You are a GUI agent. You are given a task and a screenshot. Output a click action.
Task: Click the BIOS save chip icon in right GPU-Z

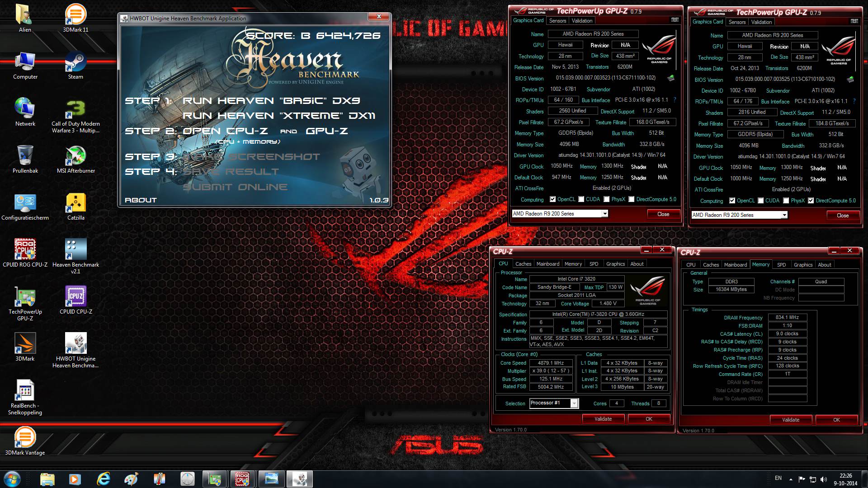(x=851, y=80)
